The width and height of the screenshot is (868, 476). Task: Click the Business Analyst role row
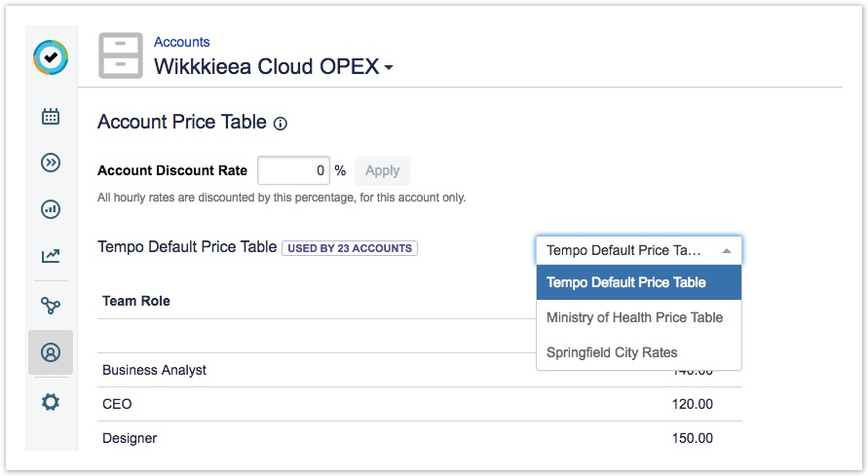coord(155,370)
